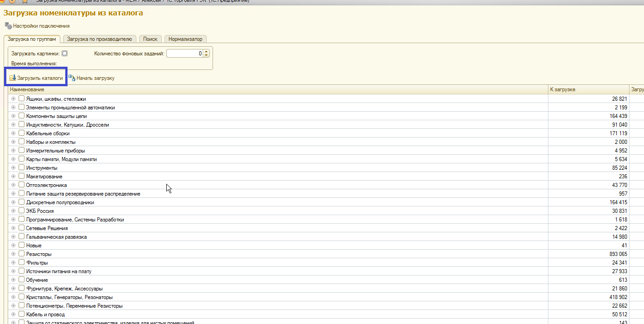Increase the Количество фоновых заданий value
The width and height of the screenshot is (644, 324).
(x=207, y=52)
